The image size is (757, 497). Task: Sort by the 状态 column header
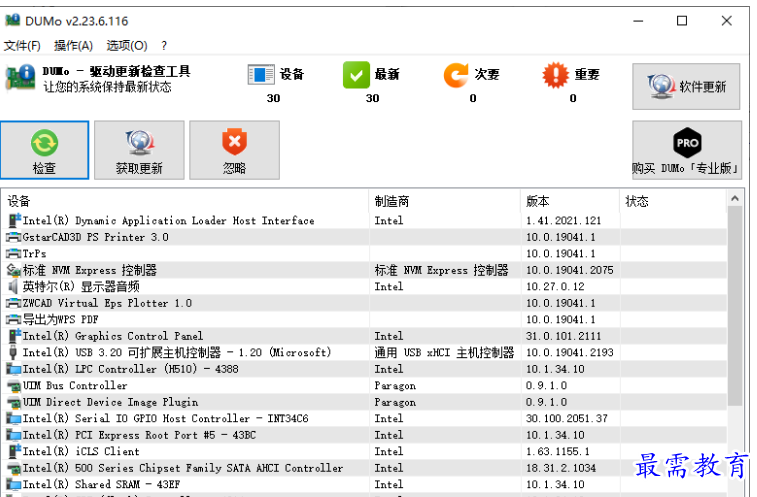pyautogui.click(x=673, y=201)
